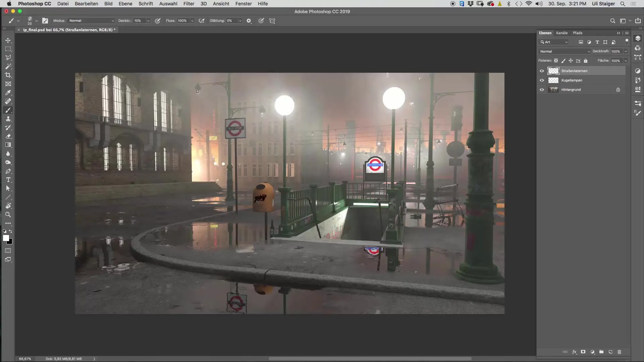The image size is (644, 362).
Task: Select the Crop tool
Action: point(8,75)
